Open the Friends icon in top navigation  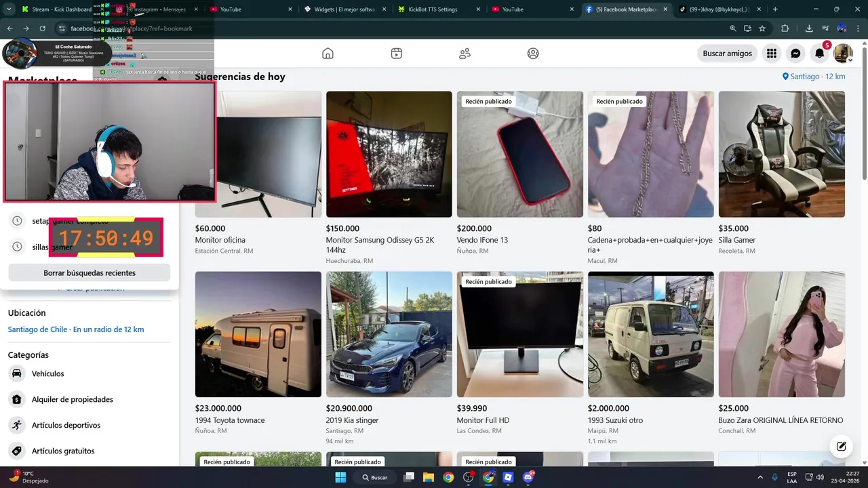click(x=465, y=54)
